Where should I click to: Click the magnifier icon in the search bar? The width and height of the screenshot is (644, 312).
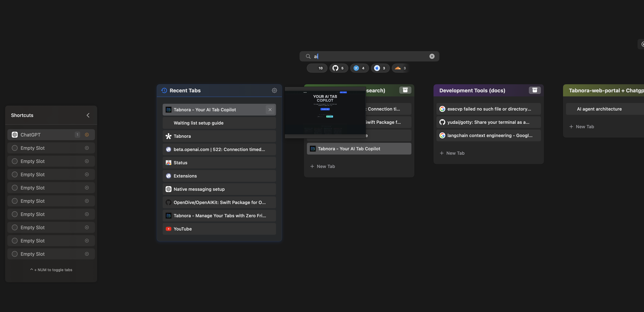308,56
